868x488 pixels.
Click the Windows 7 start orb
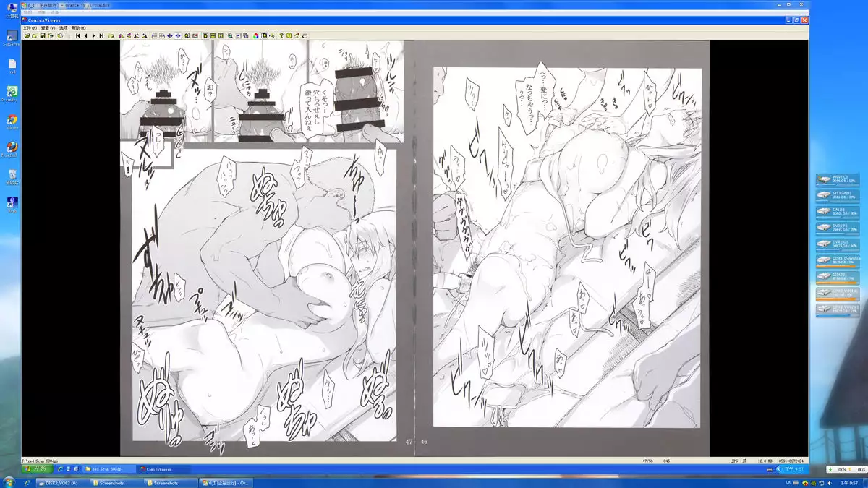pos(8,482)
